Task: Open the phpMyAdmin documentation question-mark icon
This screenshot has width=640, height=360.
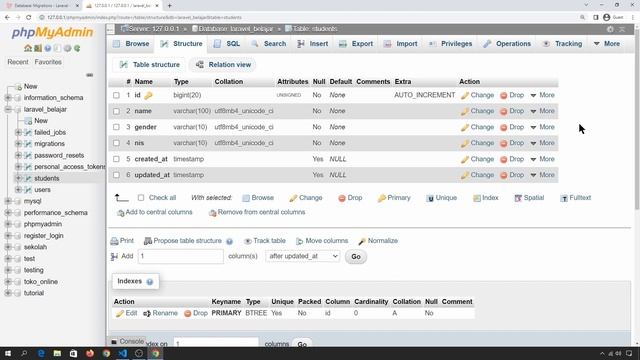Action: (48, 48)
